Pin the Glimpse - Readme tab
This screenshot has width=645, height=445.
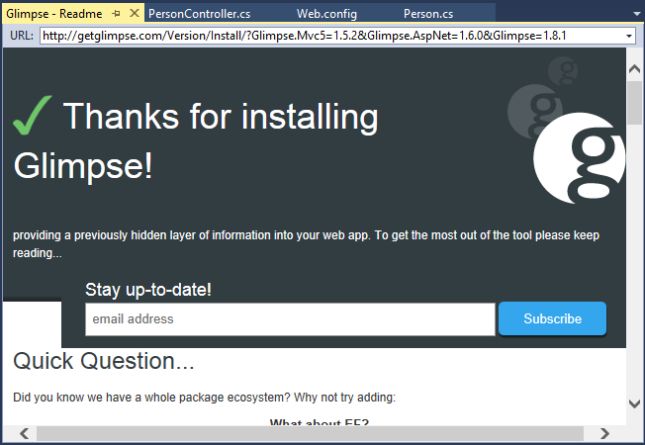tap(116, 14)
